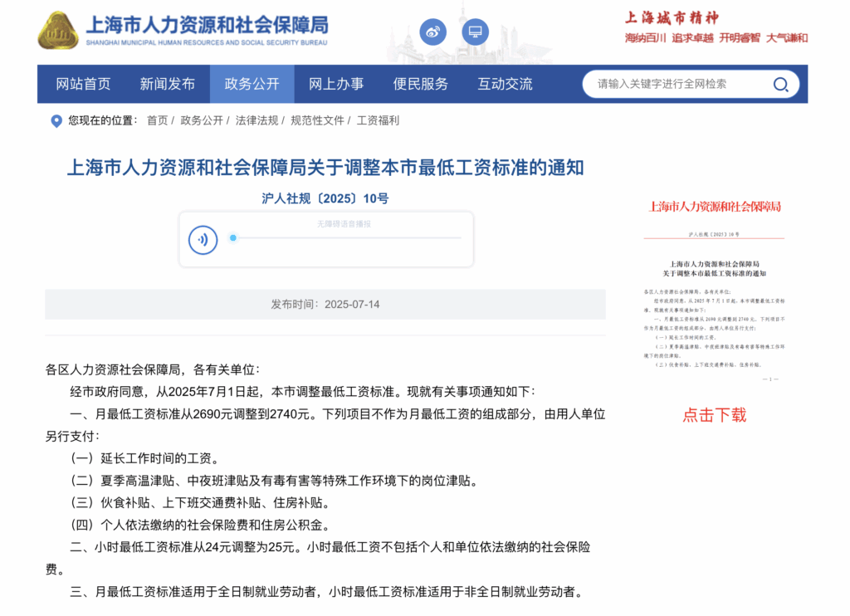This screenshot has height=616, width=850.
Task: Open the 网站首页 nav tab
Action: tap(84, 84)
